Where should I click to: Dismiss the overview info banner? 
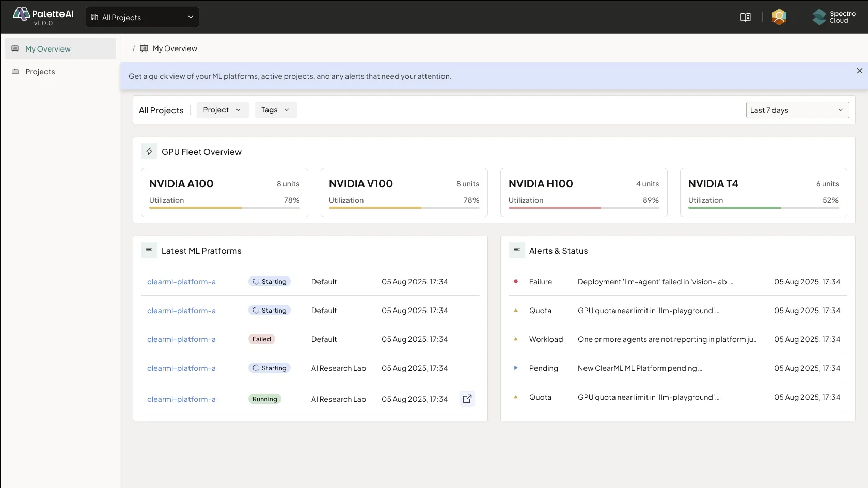(859, 71)
